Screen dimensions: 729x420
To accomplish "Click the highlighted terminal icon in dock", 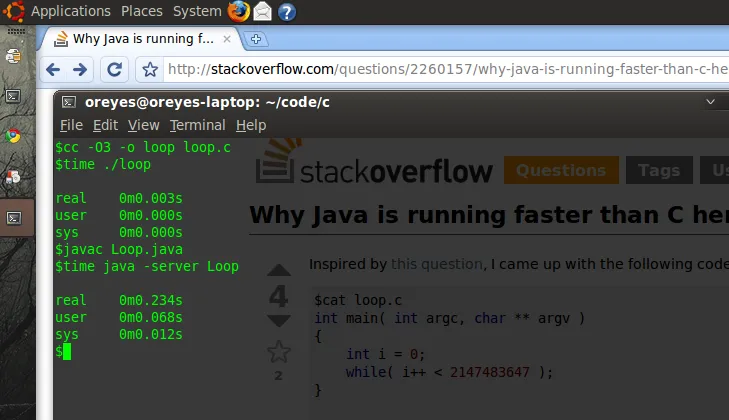I will [x=14, y=218].
